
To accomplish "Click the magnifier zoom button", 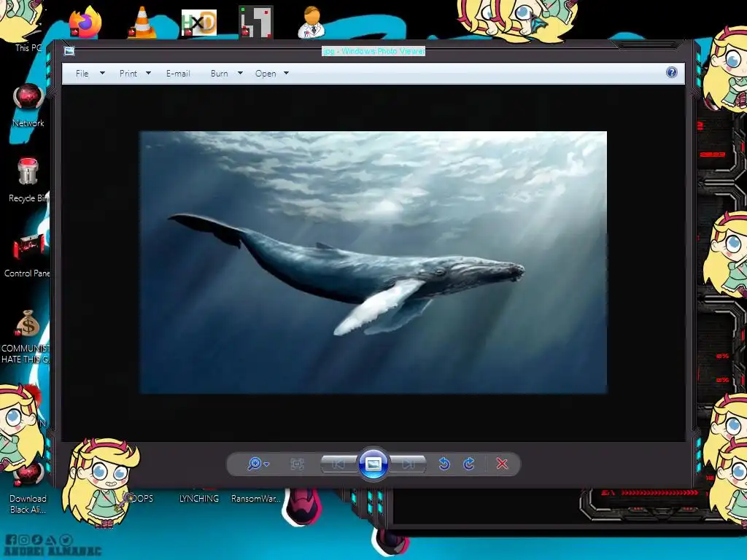I will click(255, 463).
